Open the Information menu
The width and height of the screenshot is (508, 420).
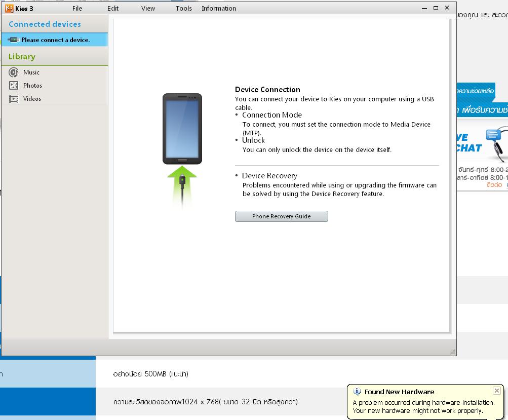coord(219,9)
